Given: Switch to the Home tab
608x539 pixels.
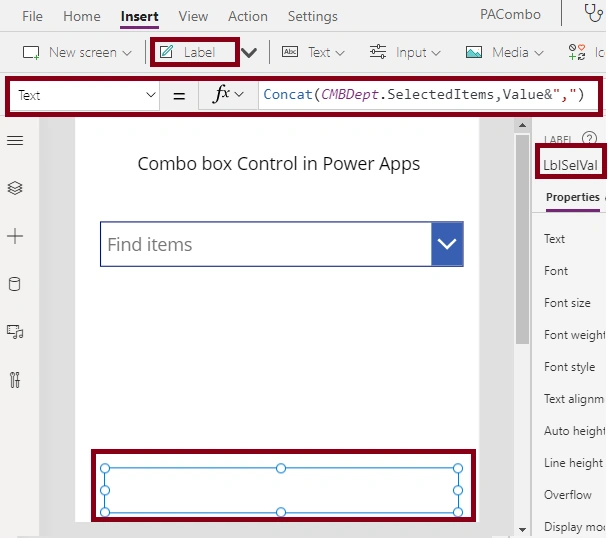Looking at the screenshot, I should coord(82,16).
